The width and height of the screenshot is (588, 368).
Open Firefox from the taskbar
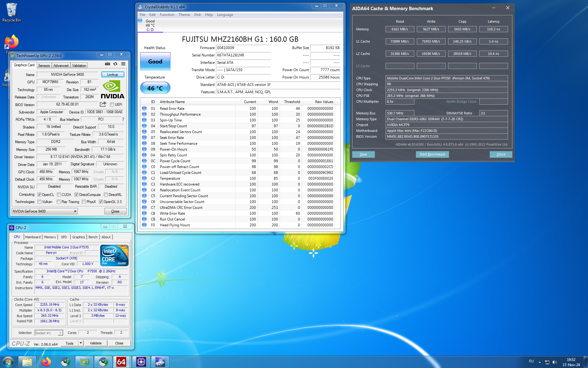(46, 362)
